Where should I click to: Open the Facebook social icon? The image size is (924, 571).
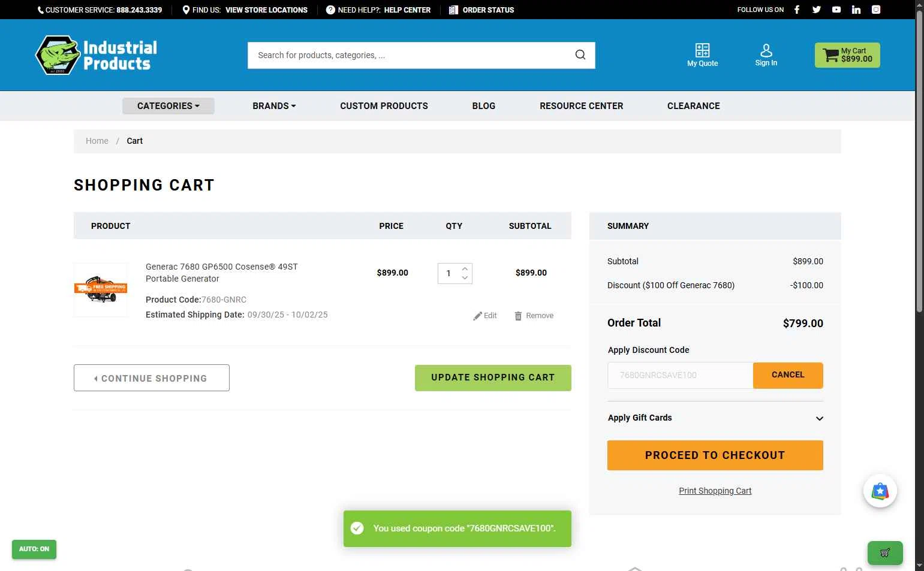[x=797, y=10]
